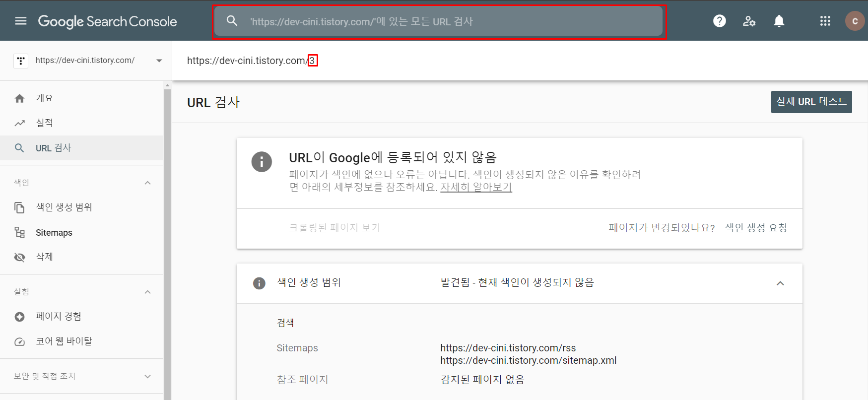Click the sitemap tree icon
Image resolution: width=868 pixels, height=400 pixels.
(19, 232)
